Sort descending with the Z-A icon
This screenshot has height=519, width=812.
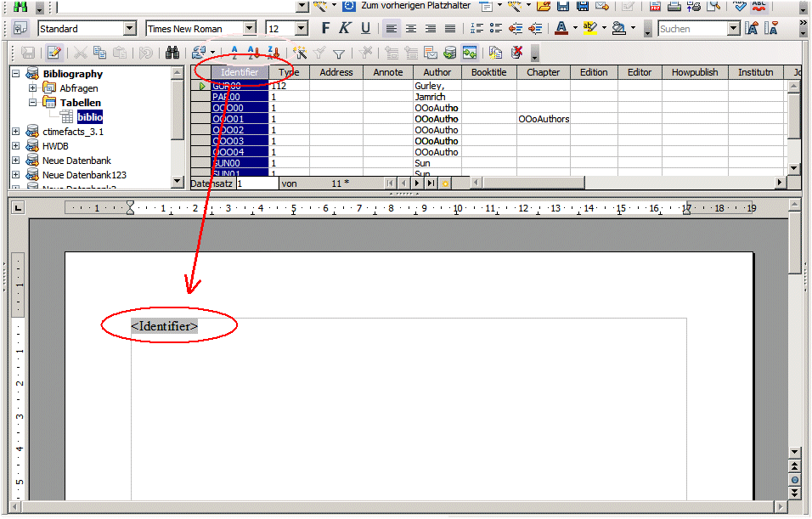tap(272, 53)
